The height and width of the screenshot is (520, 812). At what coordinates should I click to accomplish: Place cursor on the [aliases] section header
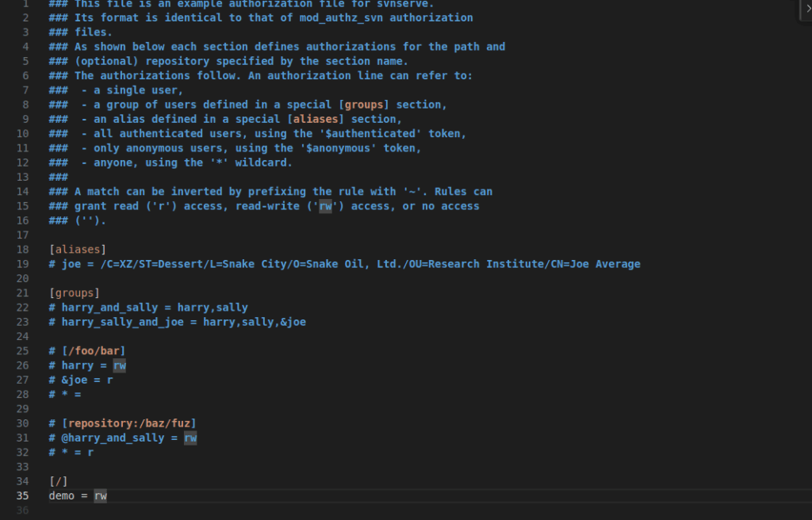[x=75, y=249]
